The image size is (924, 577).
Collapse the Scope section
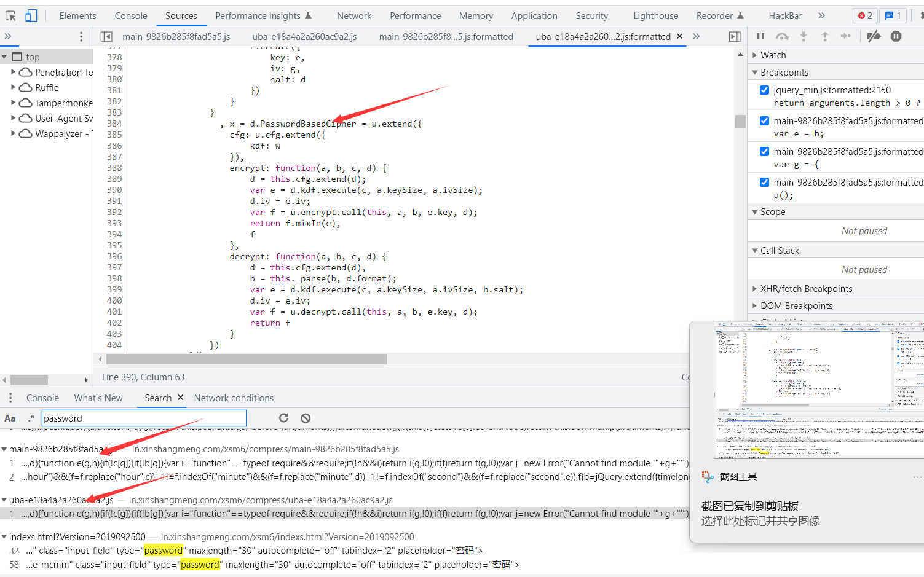point(755,212)
